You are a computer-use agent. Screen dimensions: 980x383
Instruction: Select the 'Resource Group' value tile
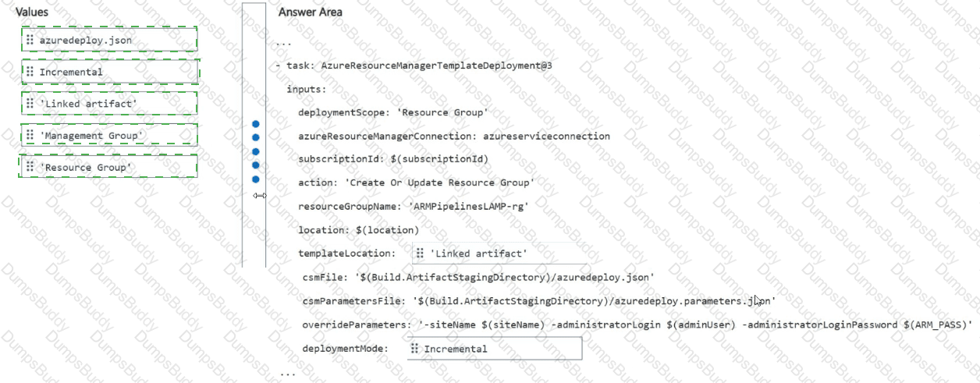click(108, 167)
